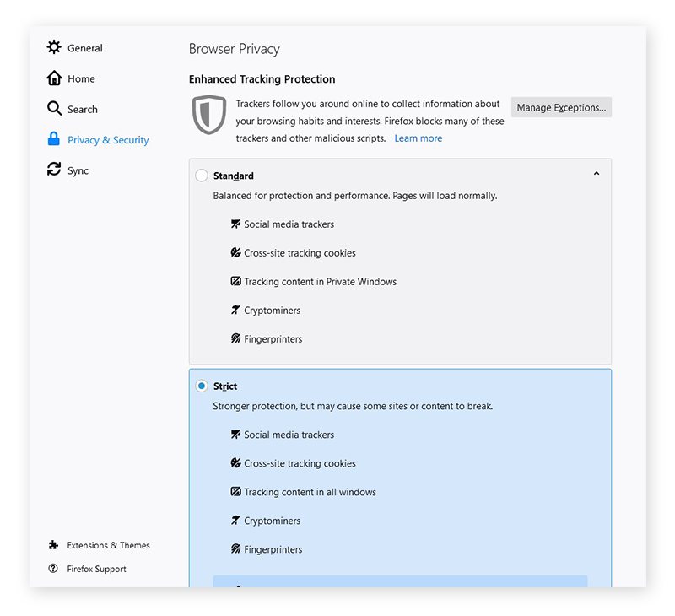
Task: Select the Home icon in the sidebar
Action: coord(53,78)
